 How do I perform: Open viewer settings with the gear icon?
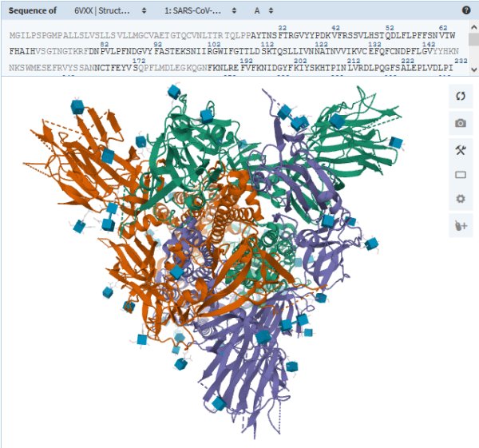point(460,200)
